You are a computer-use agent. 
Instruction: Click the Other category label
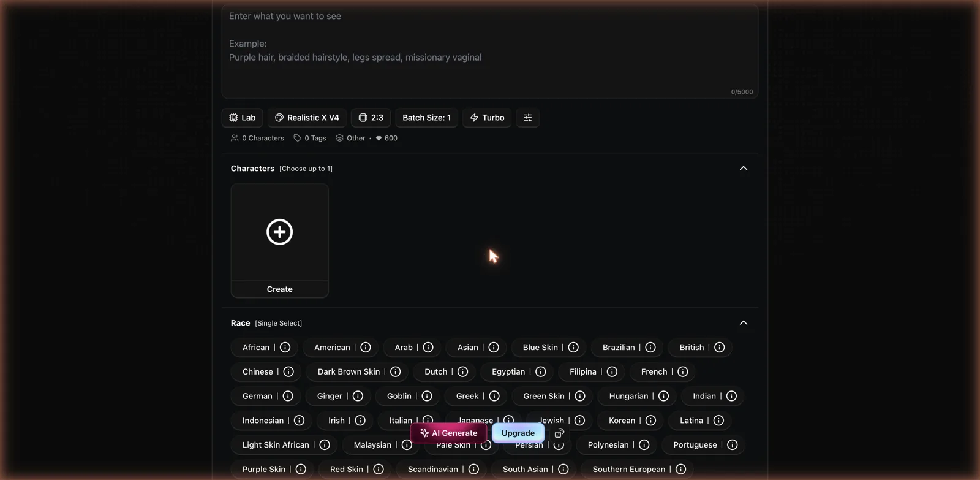point(350,139)
